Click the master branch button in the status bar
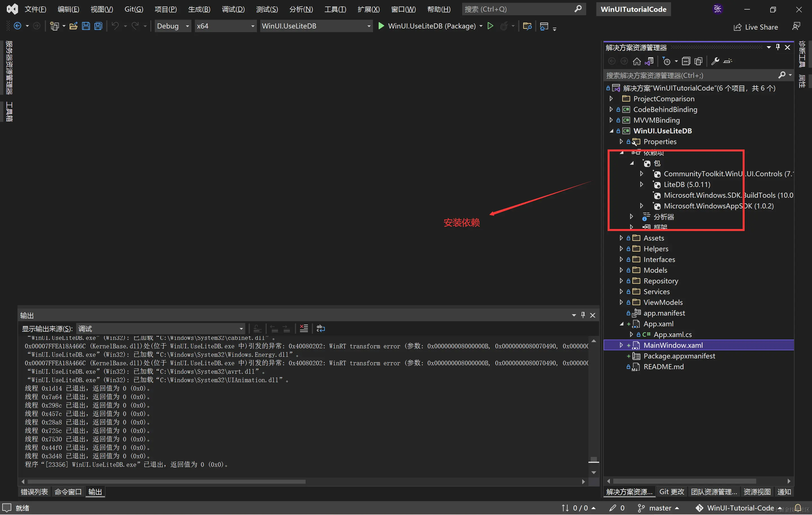The height and width of the screenshot is (515, 812). pyautogui.click(x=657, y=508)
